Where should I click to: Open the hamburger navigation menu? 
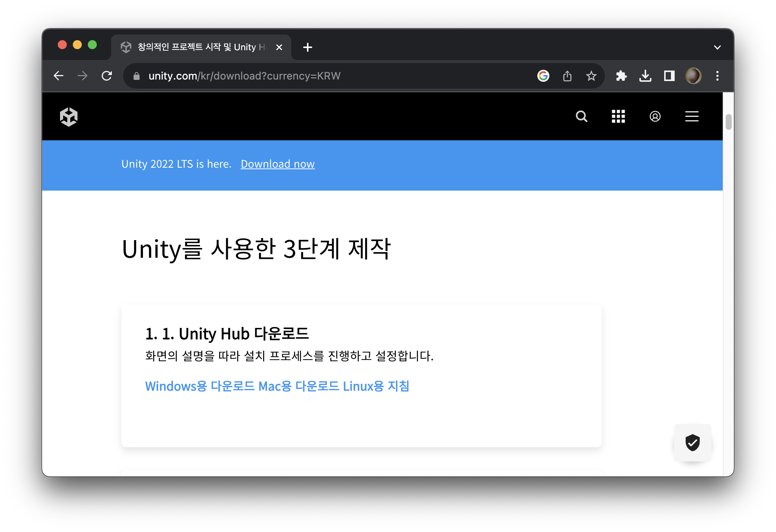pyautogui.click(x=692, y=117)
